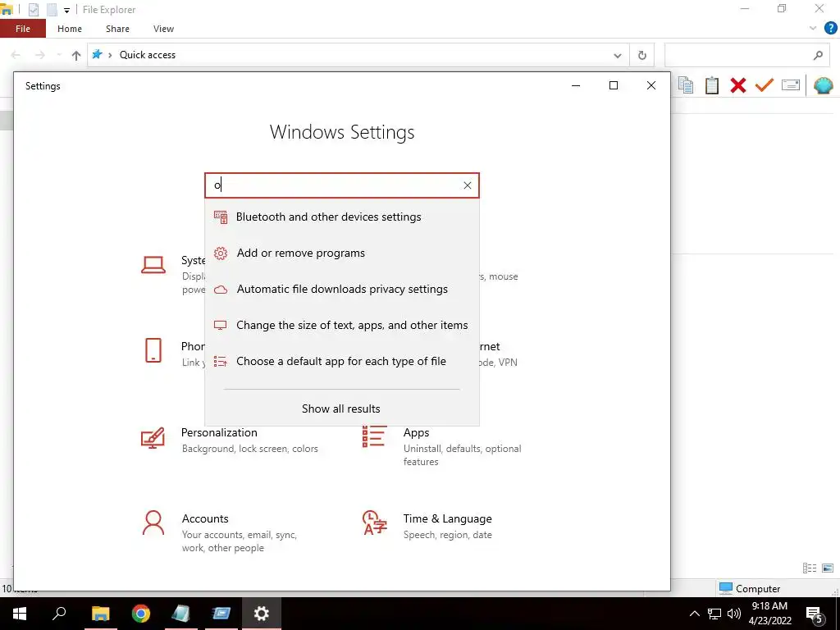Click the forward arrow in File Explorer
This screenshot has width=840, height=630.
click(39, 55)
